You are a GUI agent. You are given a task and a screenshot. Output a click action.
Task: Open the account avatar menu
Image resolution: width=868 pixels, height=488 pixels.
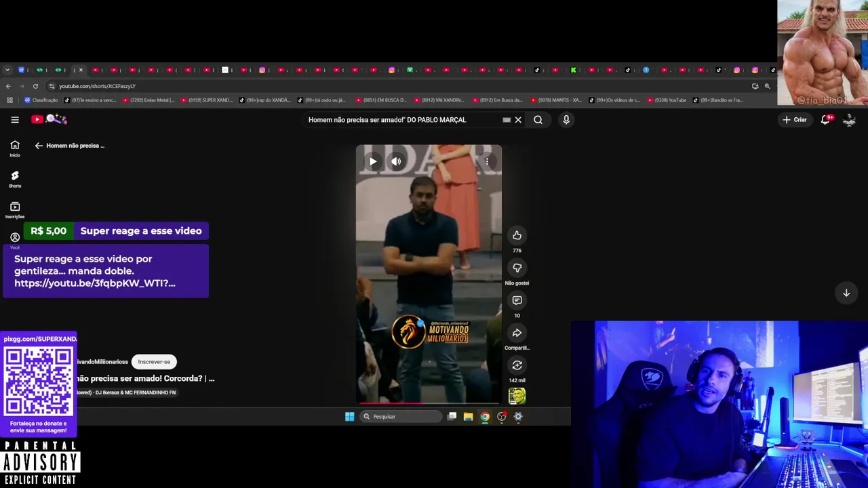pos(849,120)
